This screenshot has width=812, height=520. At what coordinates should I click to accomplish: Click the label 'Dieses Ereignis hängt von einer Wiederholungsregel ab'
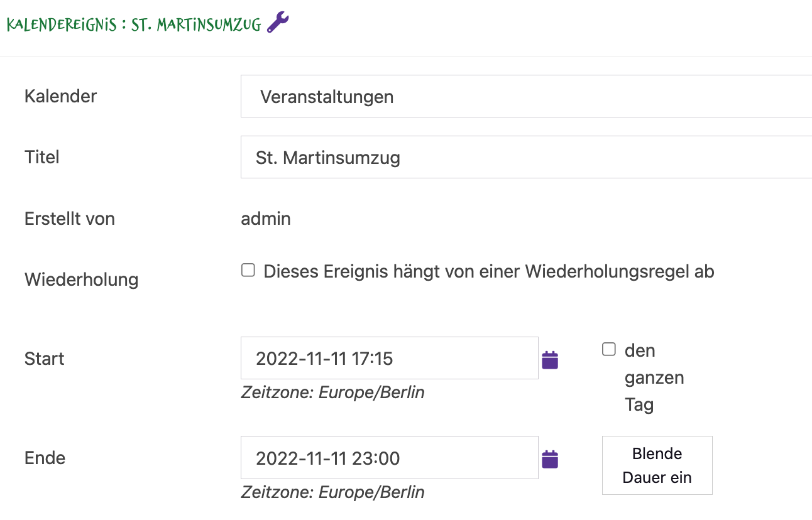click(489, 271)
